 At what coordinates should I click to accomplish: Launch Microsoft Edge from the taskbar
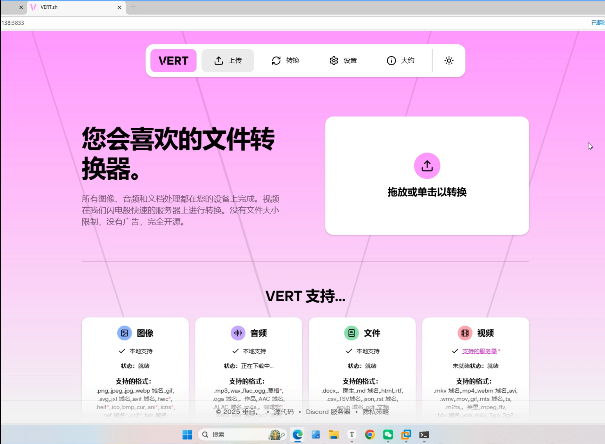click(297, 435)
